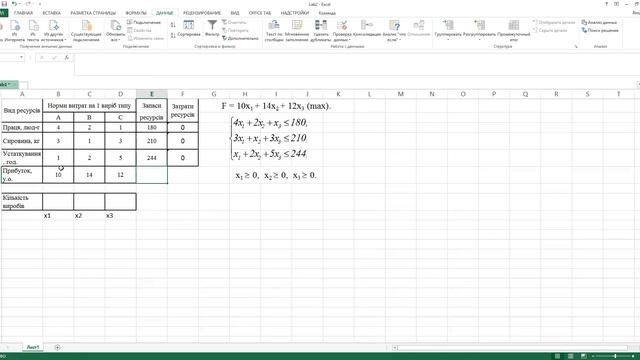Open Поиск решения Solver
Viewport: 640px width, 360px height.
(x=600, y=31)
